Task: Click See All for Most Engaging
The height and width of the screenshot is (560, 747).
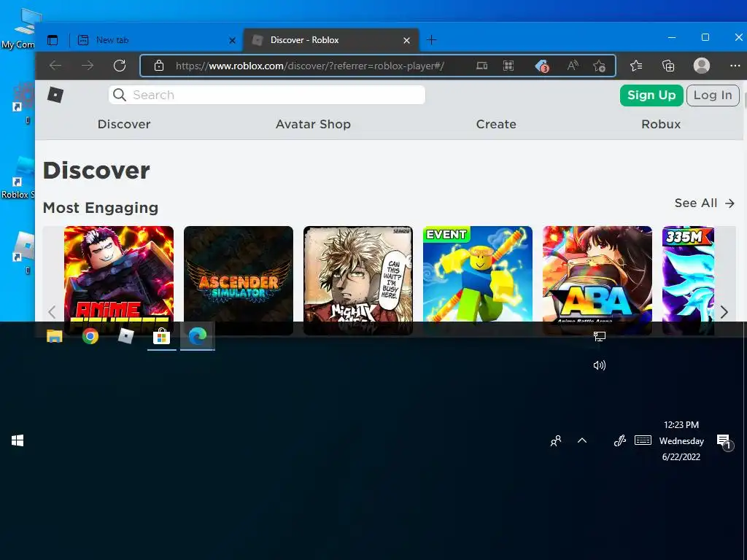Action: click(705, 203)
